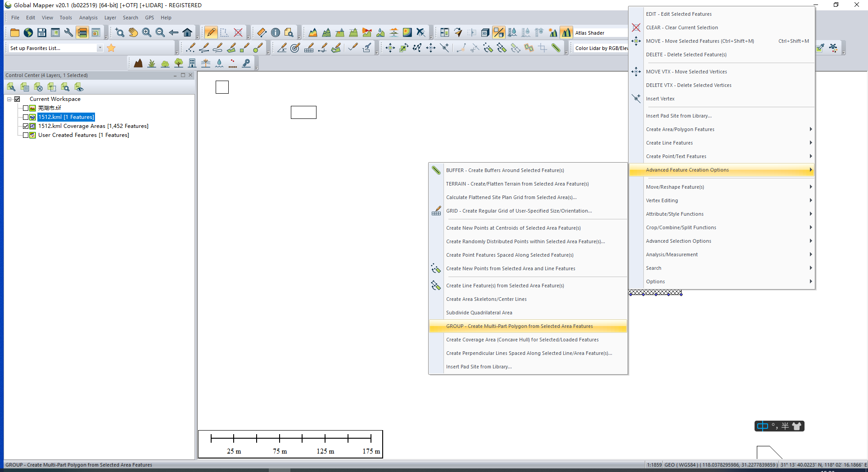Open the Atlas Shader dropdown

click(x=601, y=33)
